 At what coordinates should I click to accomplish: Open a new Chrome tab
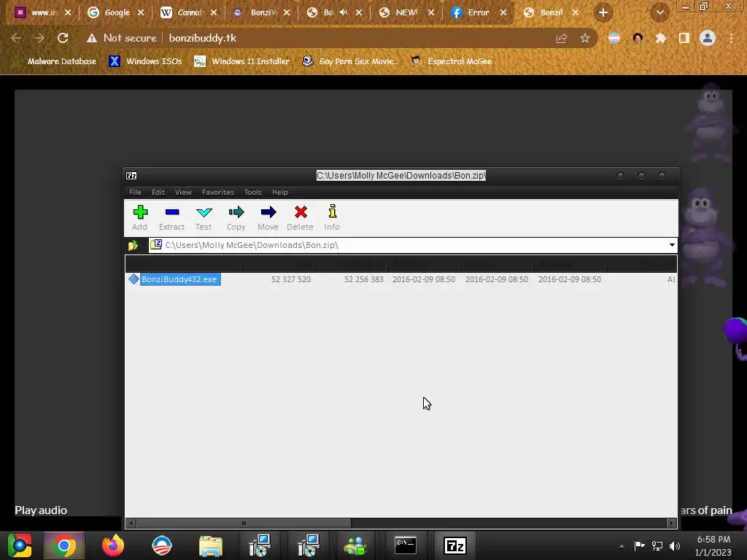(603, 13)
